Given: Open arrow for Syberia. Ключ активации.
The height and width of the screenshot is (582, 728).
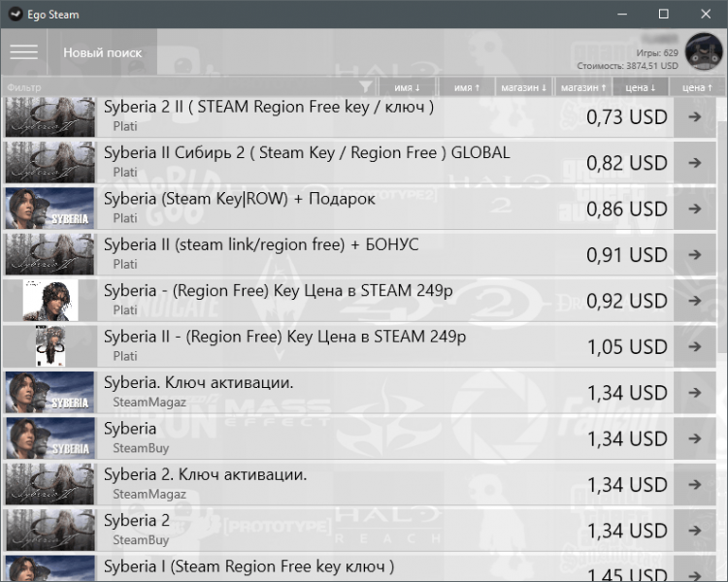Looking at the screenshot, I should pos(695,393).
